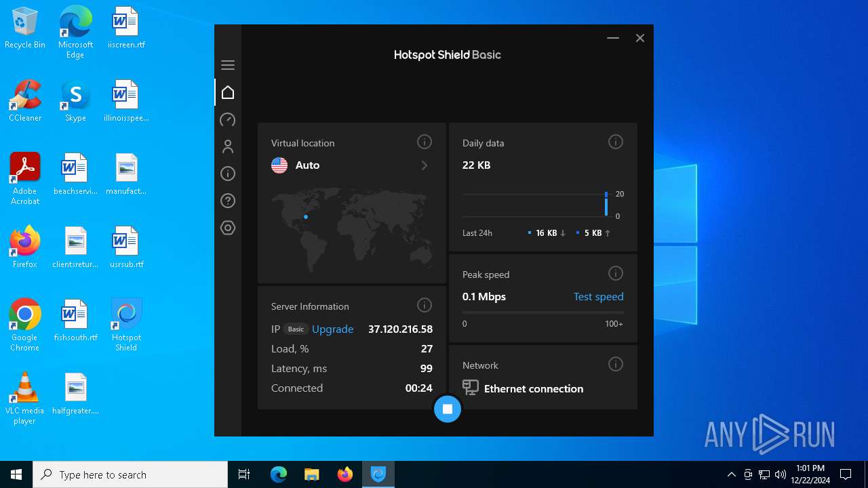
Task: Click the Upgrade link next to IP
Action: (x=332, y=329)
